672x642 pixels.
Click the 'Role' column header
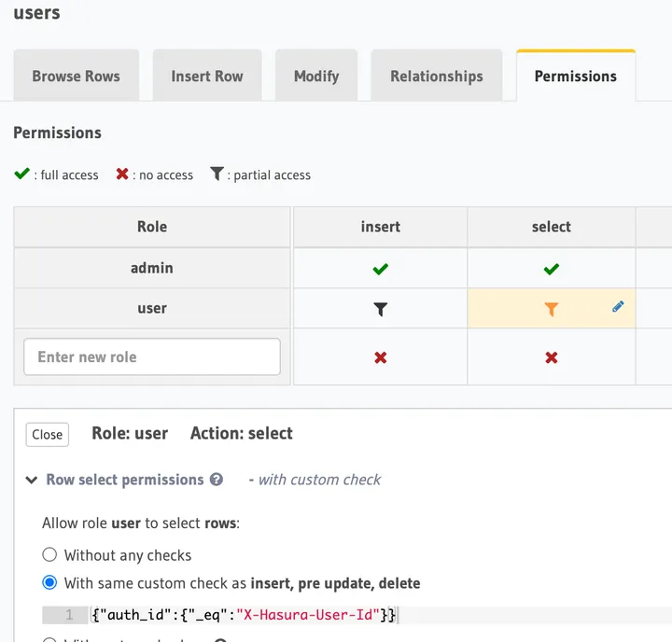[x=152, y=227]
